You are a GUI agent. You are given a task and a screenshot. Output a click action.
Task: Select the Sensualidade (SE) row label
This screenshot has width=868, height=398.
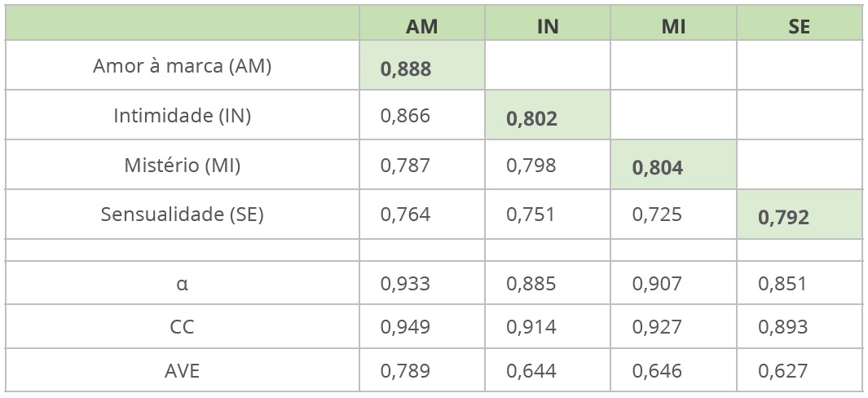point(182,214)
